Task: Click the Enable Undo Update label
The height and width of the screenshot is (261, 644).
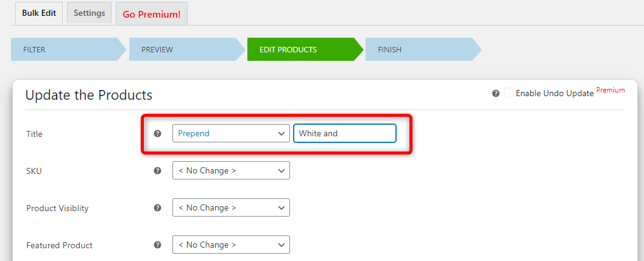Action: 554,94
